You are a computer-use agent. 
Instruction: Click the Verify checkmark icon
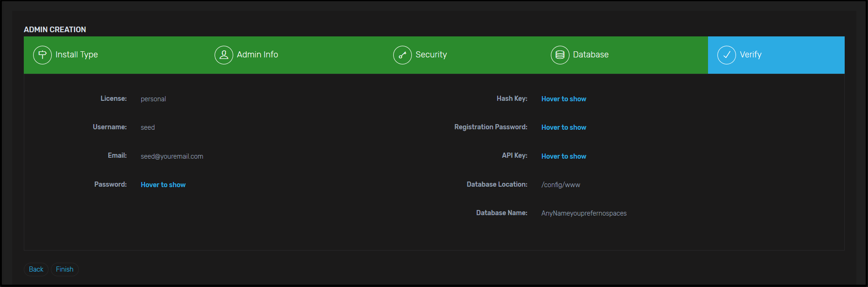click(x=726, y=55)
